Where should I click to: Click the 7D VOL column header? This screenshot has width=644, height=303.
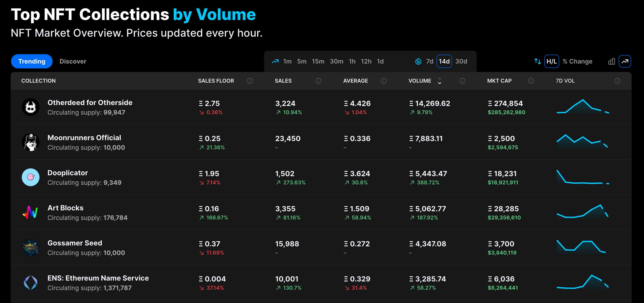click(565, 81)
